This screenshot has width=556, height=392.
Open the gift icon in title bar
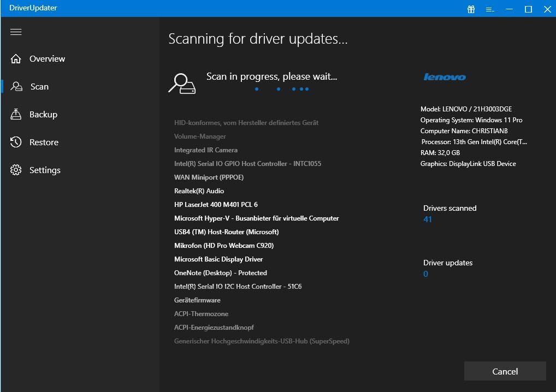(x=471, y=9)
